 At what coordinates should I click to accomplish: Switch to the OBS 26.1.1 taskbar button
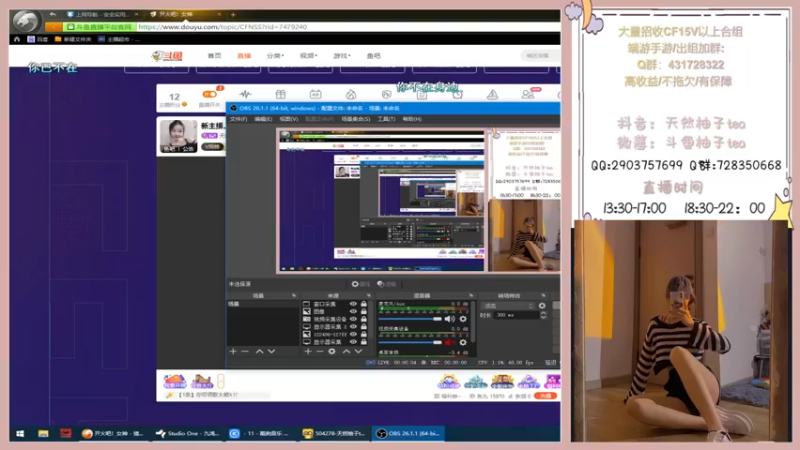pos(408,434)
